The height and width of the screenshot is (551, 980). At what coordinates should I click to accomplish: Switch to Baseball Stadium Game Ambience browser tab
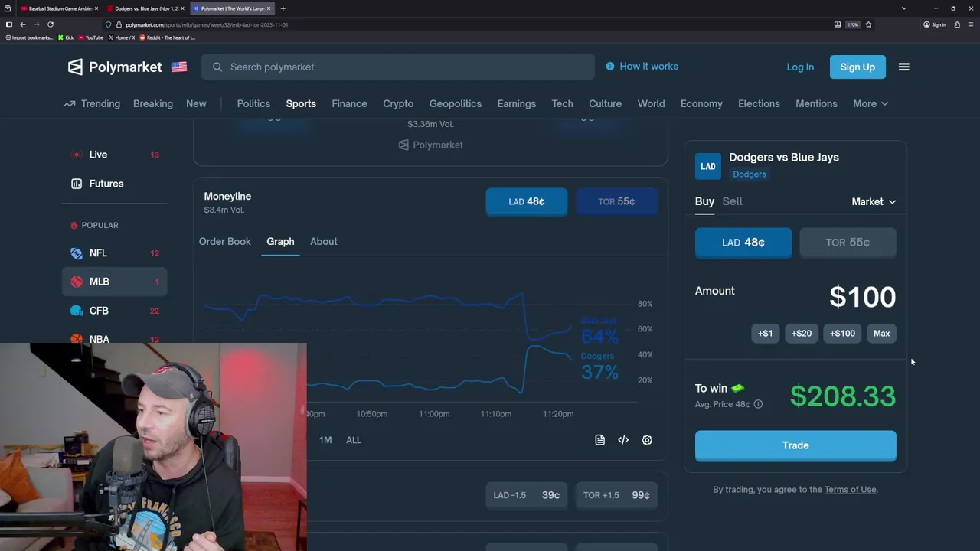[60, 8]
